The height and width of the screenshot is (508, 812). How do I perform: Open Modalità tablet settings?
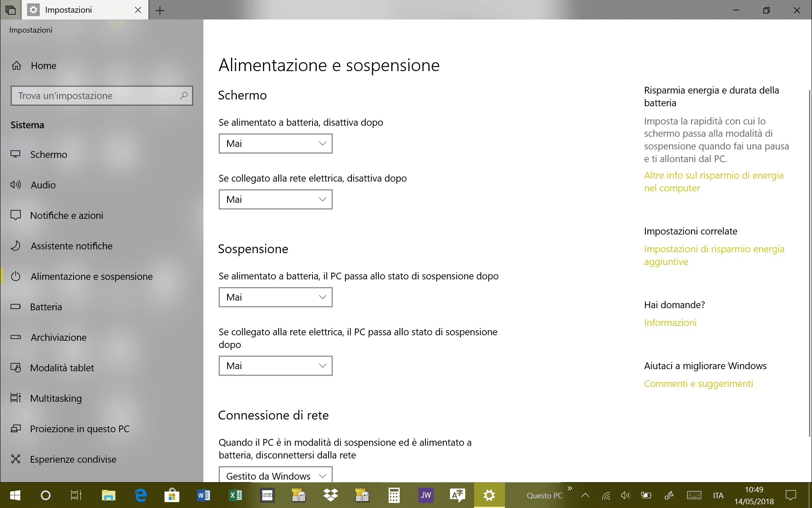click(62, 368)
